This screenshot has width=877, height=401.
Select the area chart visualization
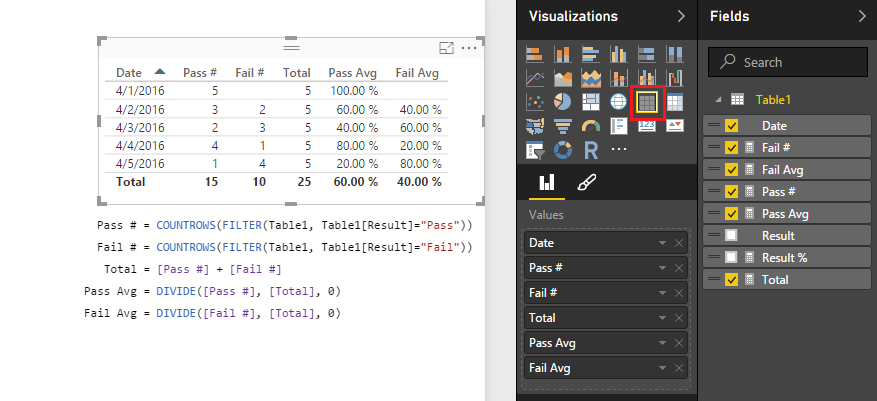coord(563,78)
